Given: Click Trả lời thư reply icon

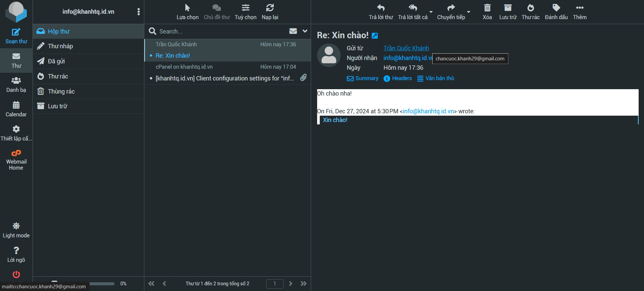Looking at the screenshot, I should 381,8.
